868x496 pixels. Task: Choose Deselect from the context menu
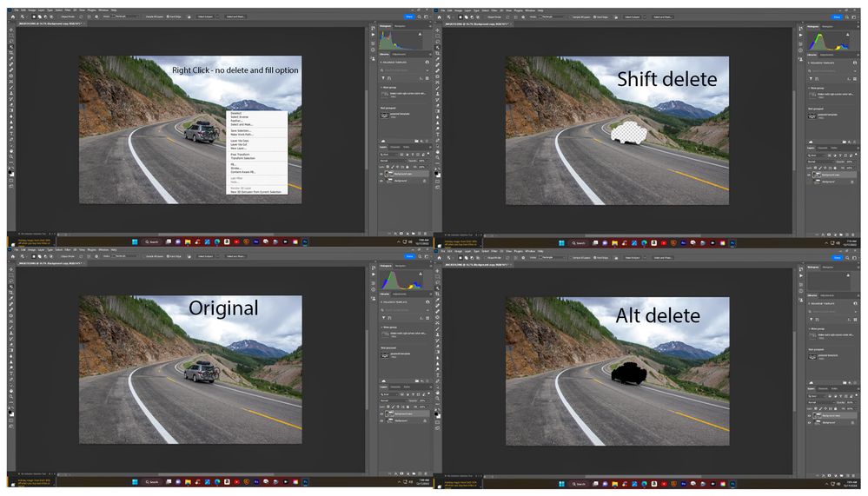[236, 113]
